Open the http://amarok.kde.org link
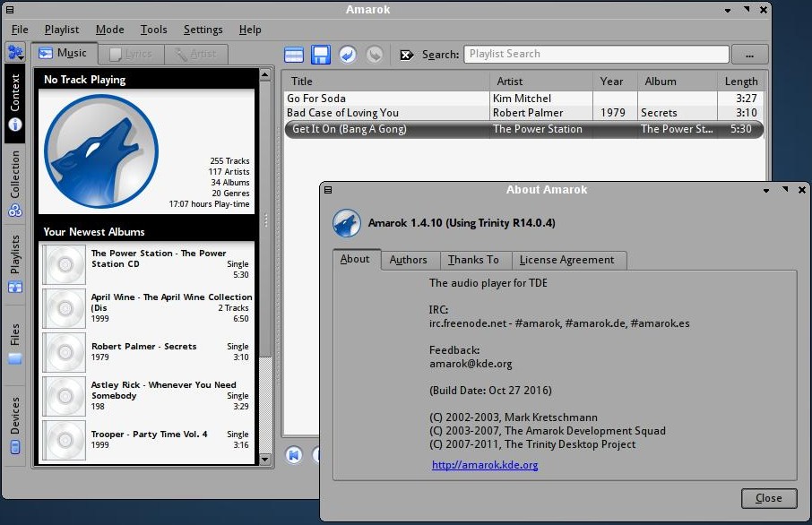This screenshot has width=812, height=525. [x=485, y=465]
